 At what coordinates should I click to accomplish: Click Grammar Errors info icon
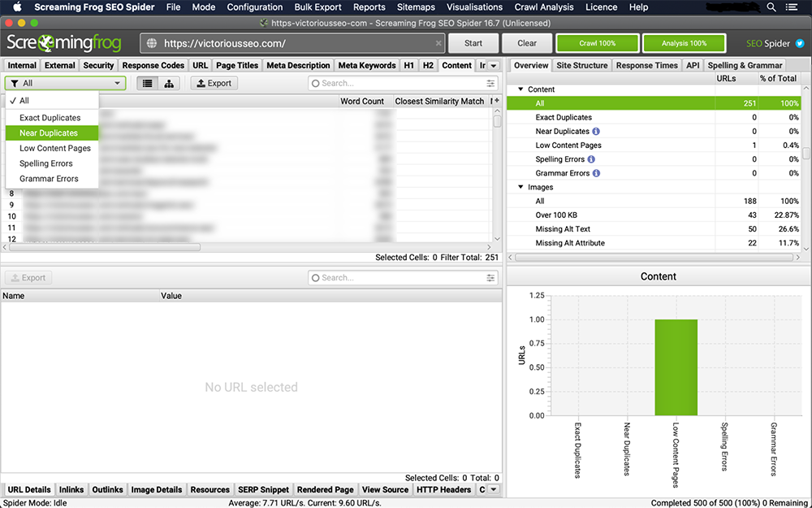597,173
